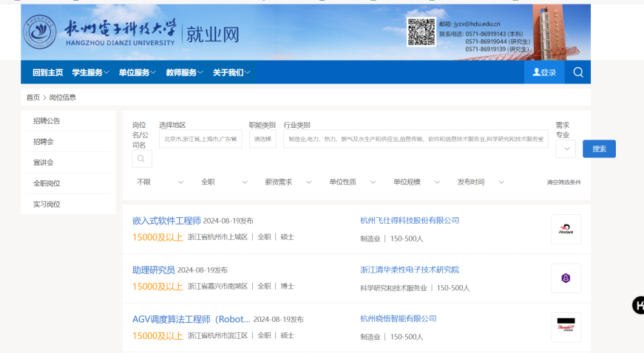The height and width of the screenshot is (353, 644).
Task: Open the 需求专业 dropdown
Action: (x=566, y=149)
